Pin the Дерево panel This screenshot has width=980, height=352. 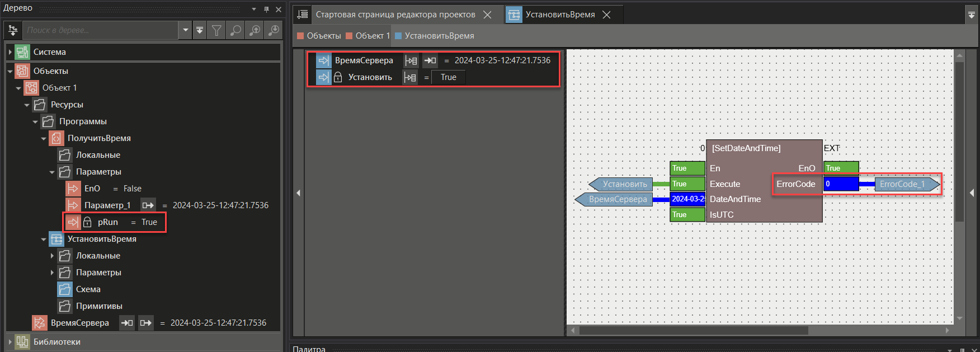pyautogui.click(x=267, y=9)
